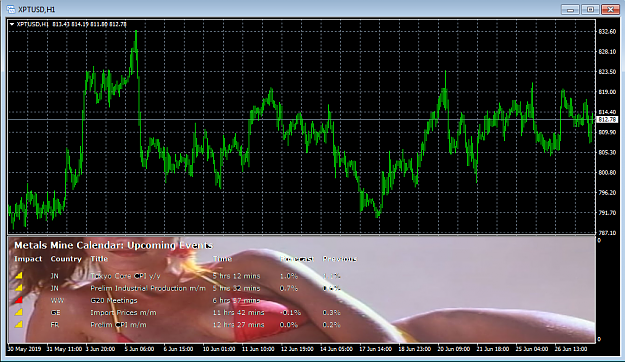Click the 'Title' column header
The image size is (625, 362).
click(x=99, y=259)
